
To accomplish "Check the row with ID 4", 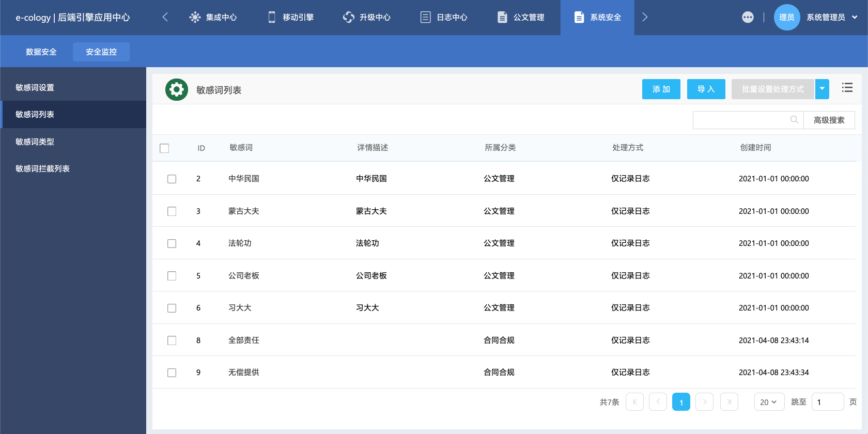I will tap(172, 243).
